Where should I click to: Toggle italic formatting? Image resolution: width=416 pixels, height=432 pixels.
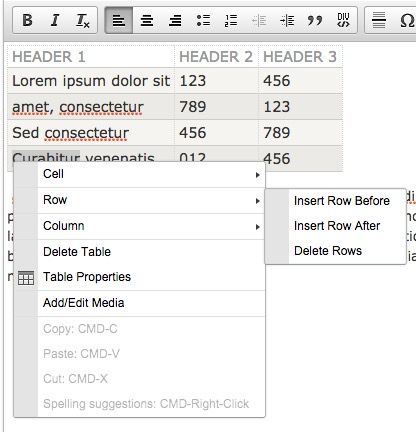[55, 20]
